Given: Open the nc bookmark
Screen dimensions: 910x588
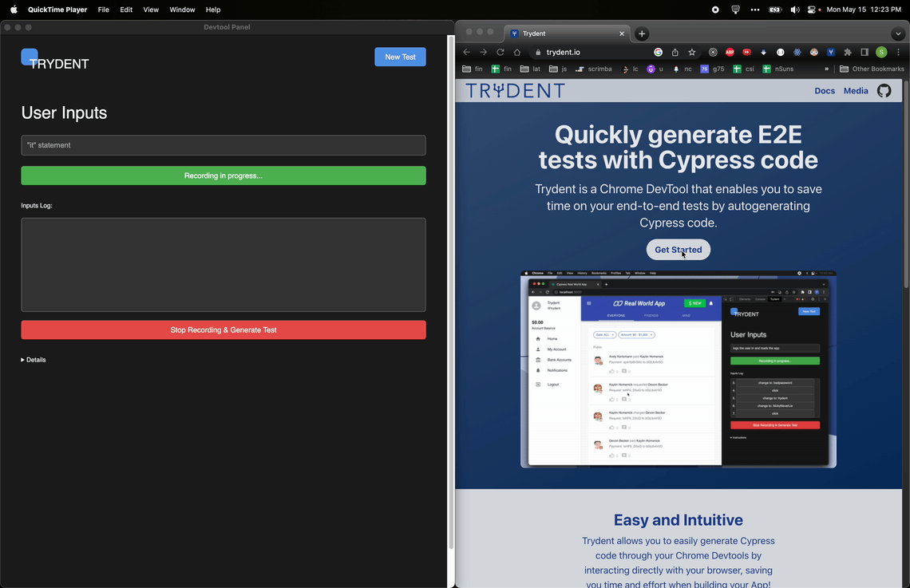Looking at the screenshot, I should (682, 69).
